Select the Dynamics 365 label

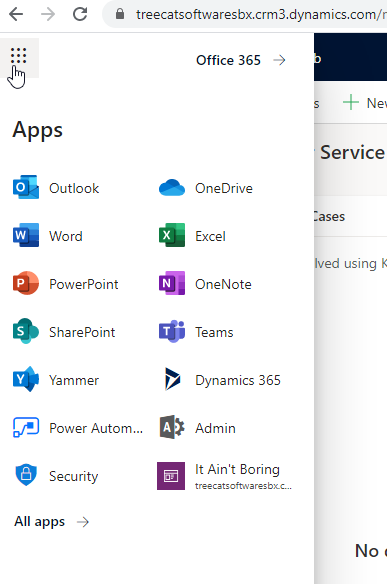click(238, 380)
